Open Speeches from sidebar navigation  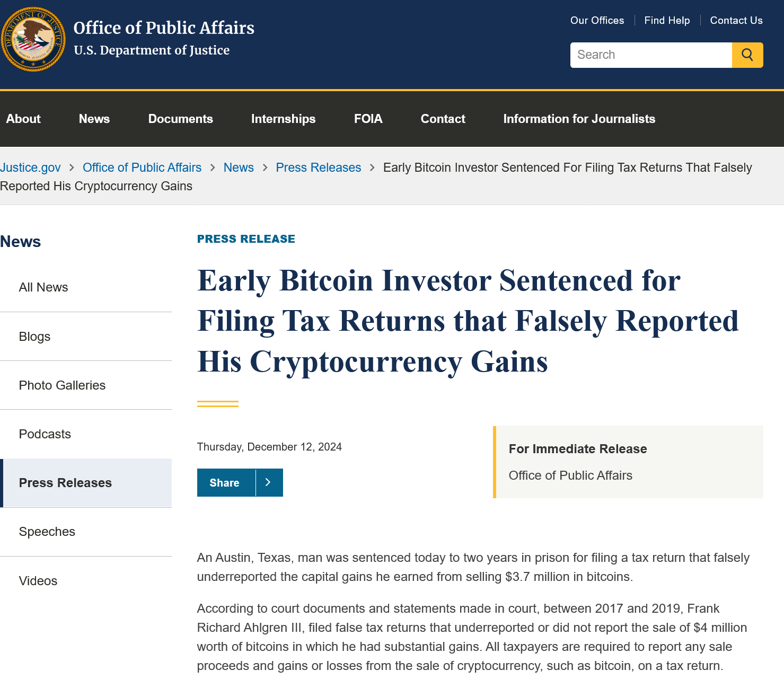tap(47, 532)
